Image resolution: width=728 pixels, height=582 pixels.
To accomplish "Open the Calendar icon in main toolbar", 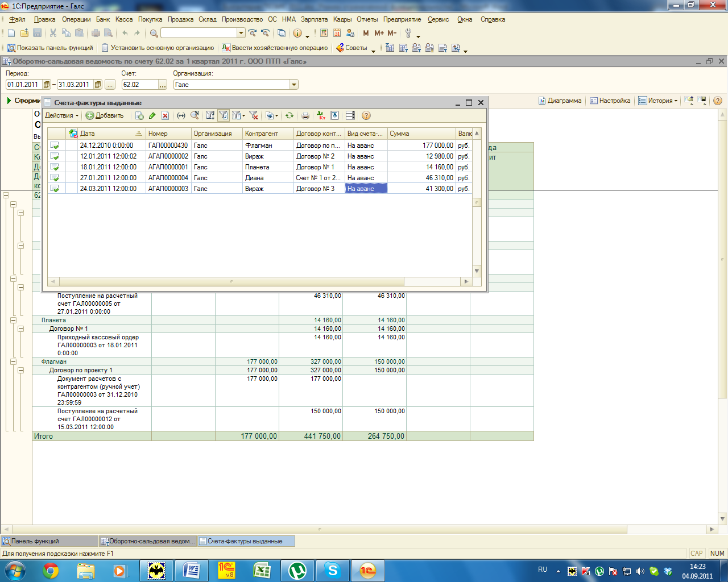I will pyautogui.click(x=337, y=33).
